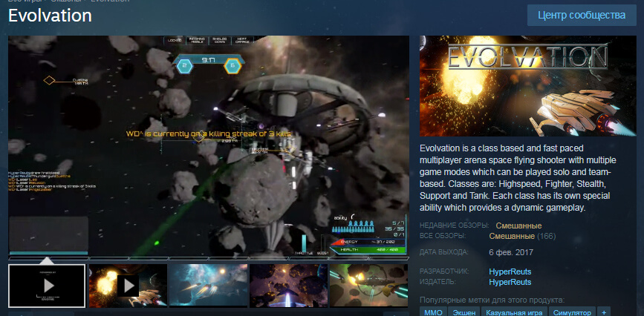The image size is (644, 316).
Task: Click the НЕДАВНИЕ ОБЗОРЫ label
Action: tap(455, 226)
